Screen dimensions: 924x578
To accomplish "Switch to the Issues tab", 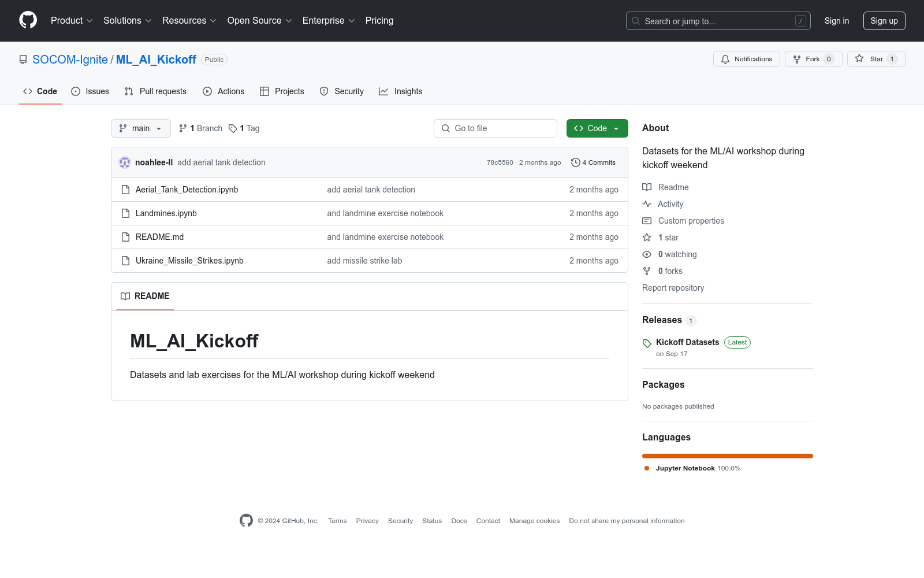I will 90,91.
